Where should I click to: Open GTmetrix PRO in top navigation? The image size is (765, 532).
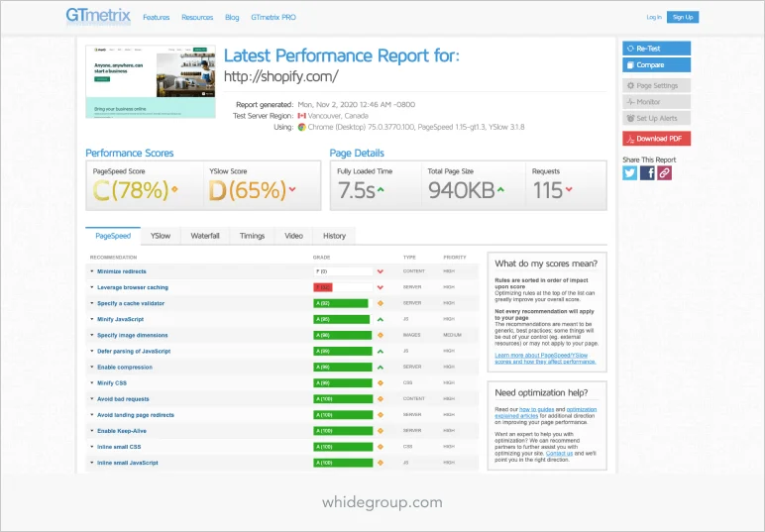point(273,18)
